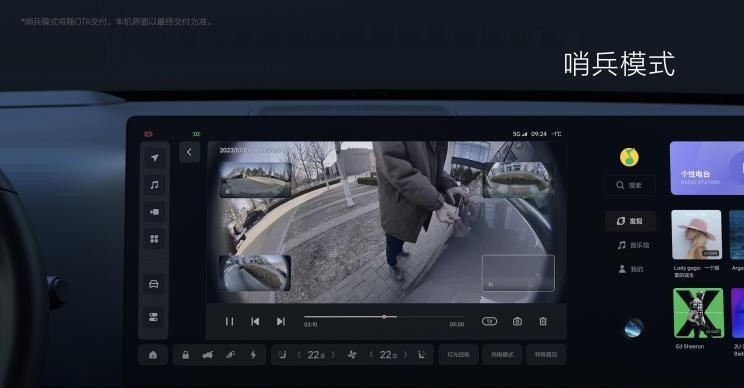
Task: Click the left temperature 22.0 value
Action: [316, 355]
